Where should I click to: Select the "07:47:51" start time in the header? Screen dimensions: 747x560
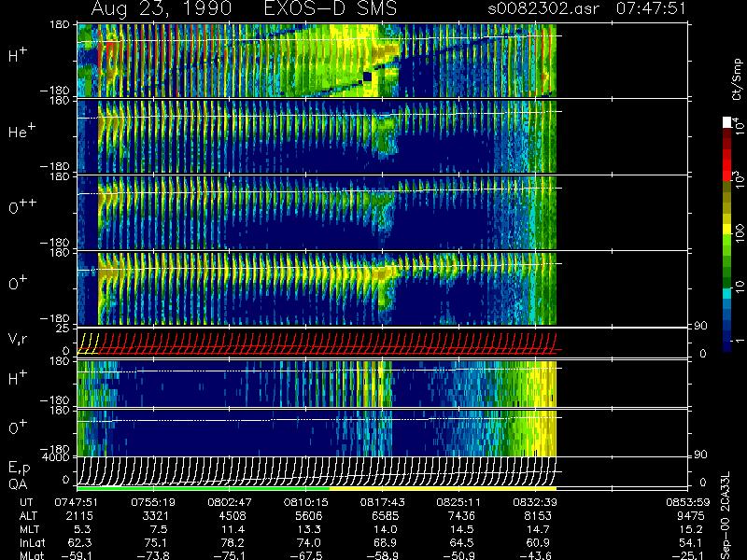pos(651,8)
